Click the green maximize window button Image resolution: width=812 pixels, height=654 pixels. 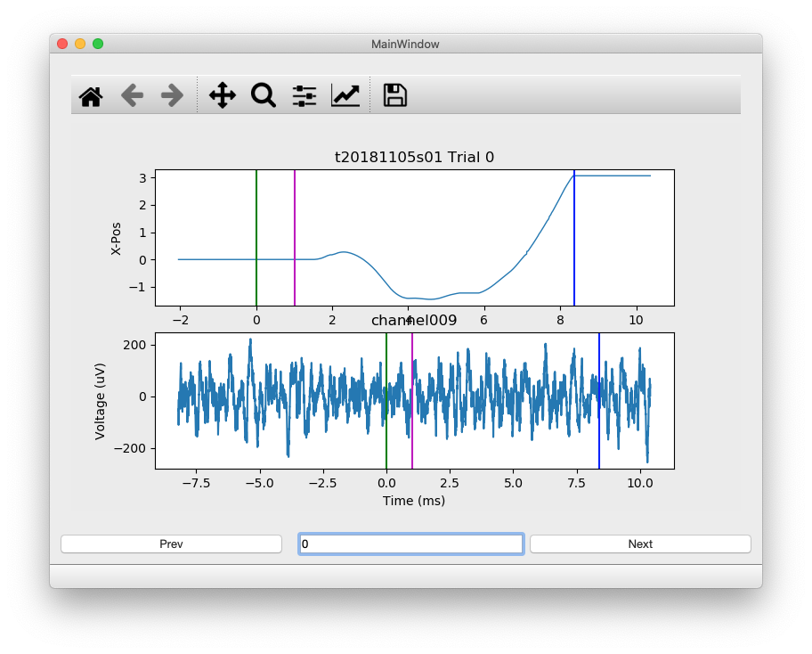(x=98, y=44)
